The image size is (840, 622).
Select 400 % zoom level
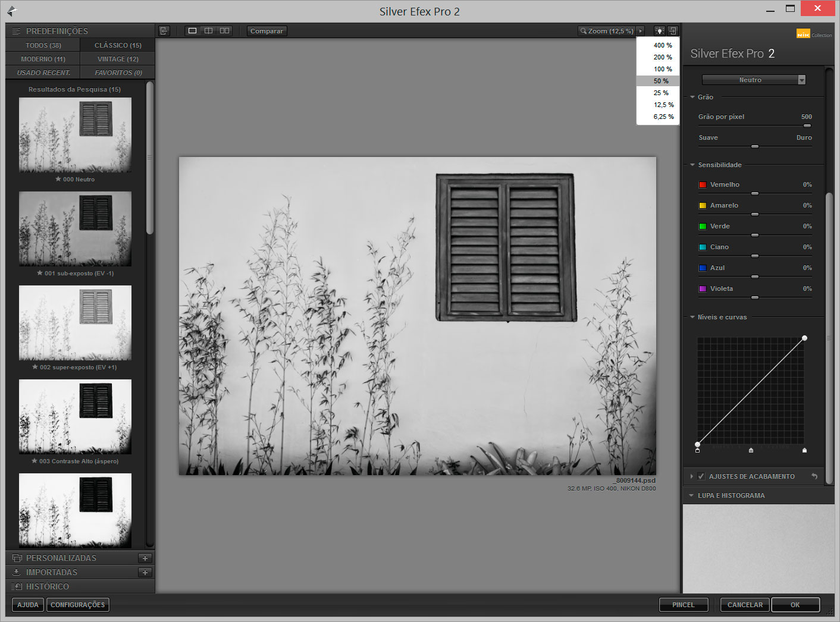pyautogui.click(x=662, y=45)
